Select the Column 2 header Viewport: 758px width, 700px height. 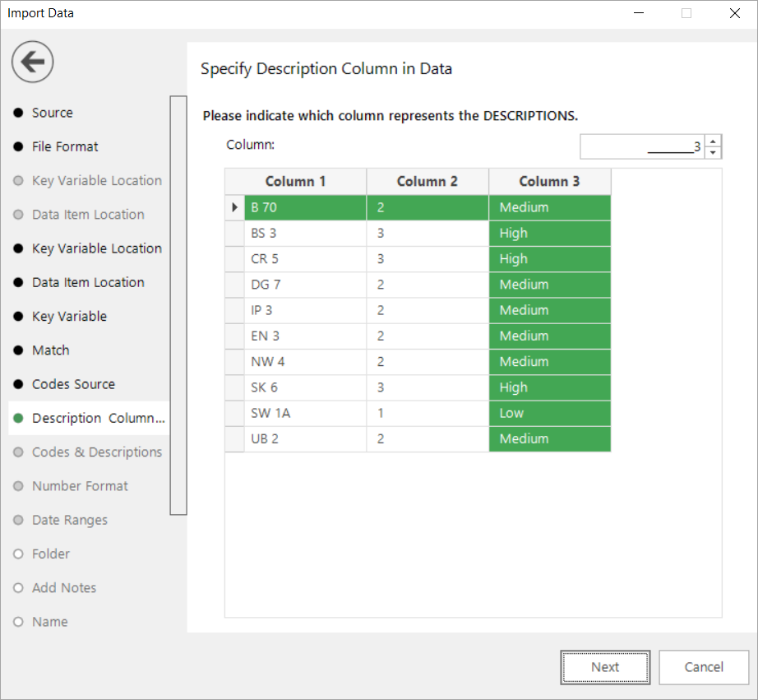[428, 182]
